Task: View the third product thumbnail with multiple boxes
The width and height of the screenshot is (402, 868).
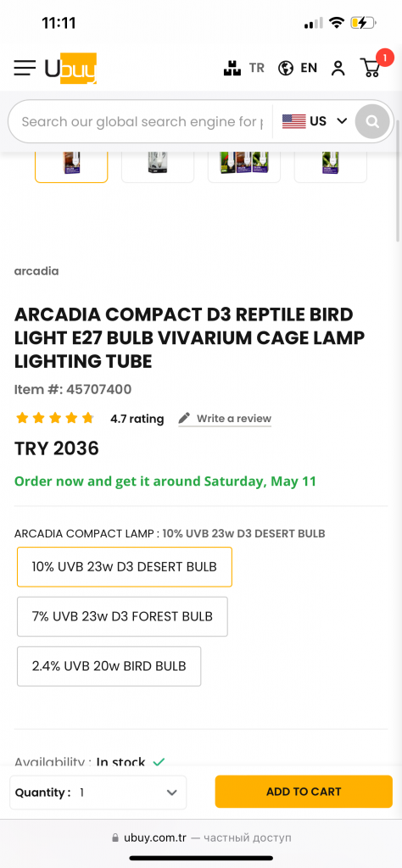Action: tap(244, 165)
